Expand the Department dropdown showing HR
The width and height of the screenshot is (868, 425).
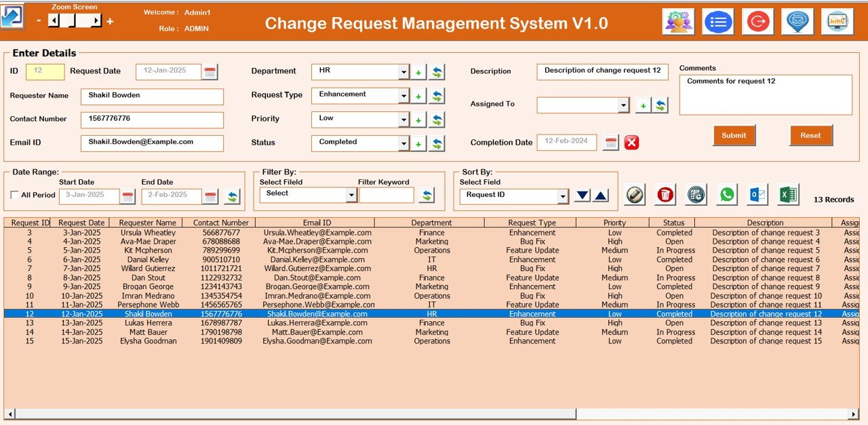point(403,73)
